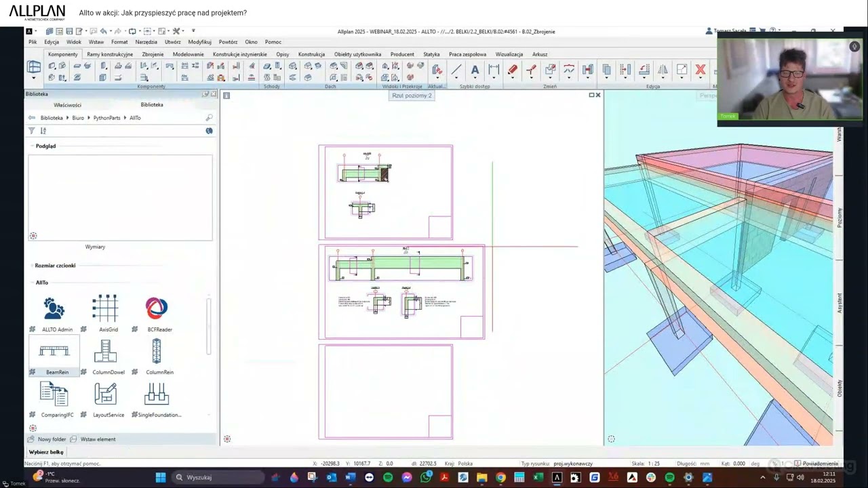
Task: Select the LayoutService library element
Action: click(x=105, y=399)
